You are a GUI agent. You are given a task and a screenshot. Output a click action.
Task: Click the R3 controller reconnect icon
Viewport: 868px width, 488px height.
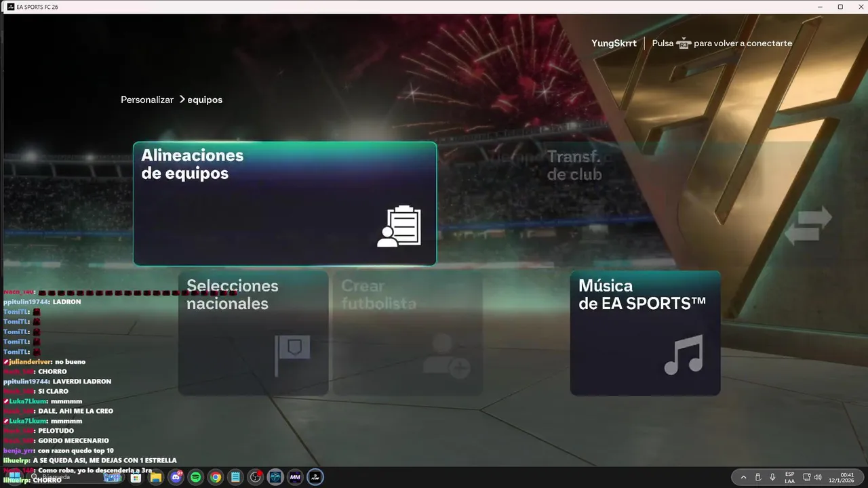pyautogui.click(x=684, y=43)
